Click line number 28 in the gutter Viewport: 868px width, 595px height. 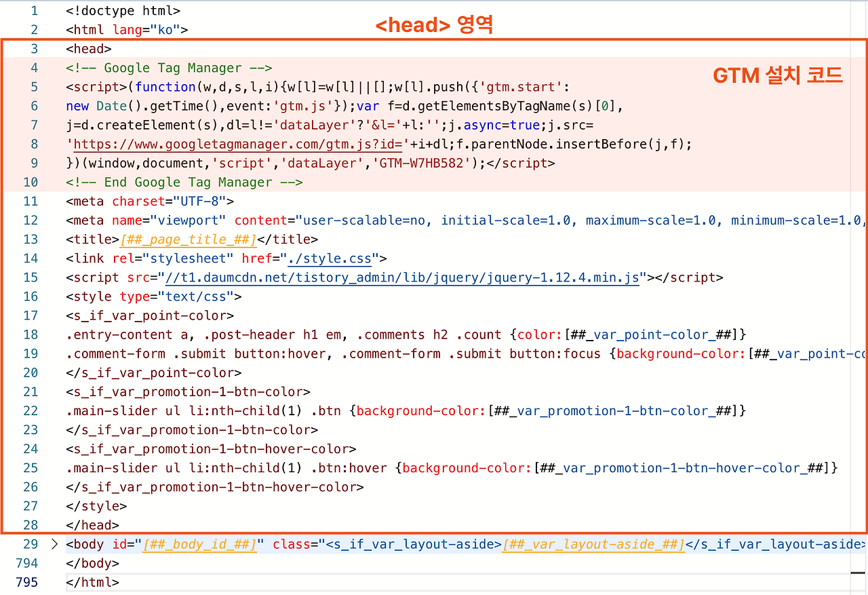coord(31,524)
